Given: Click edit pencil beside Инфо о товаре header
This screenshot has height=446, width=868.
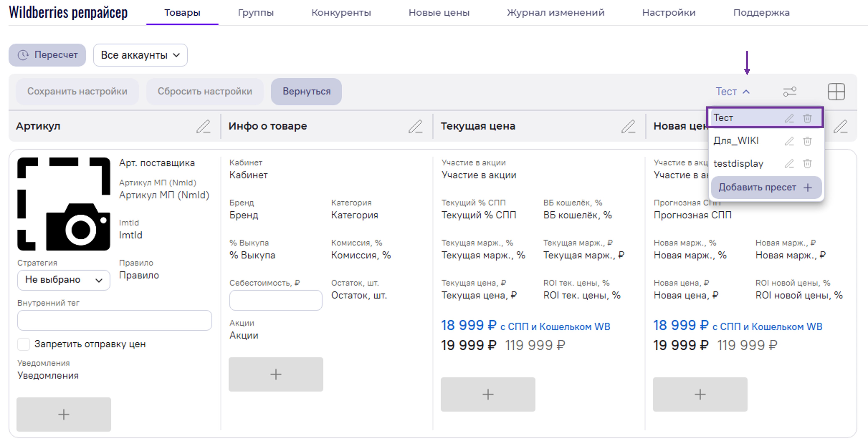Looking at the screenshot, I should tap(415, 127).
